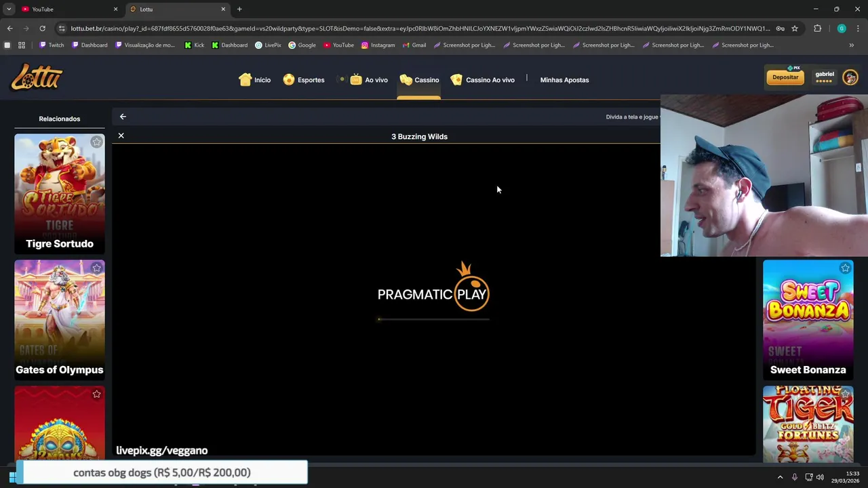Bookmark this page with the star icon
868x488 pixels.
pyautogui.click(x=795, y=28)
